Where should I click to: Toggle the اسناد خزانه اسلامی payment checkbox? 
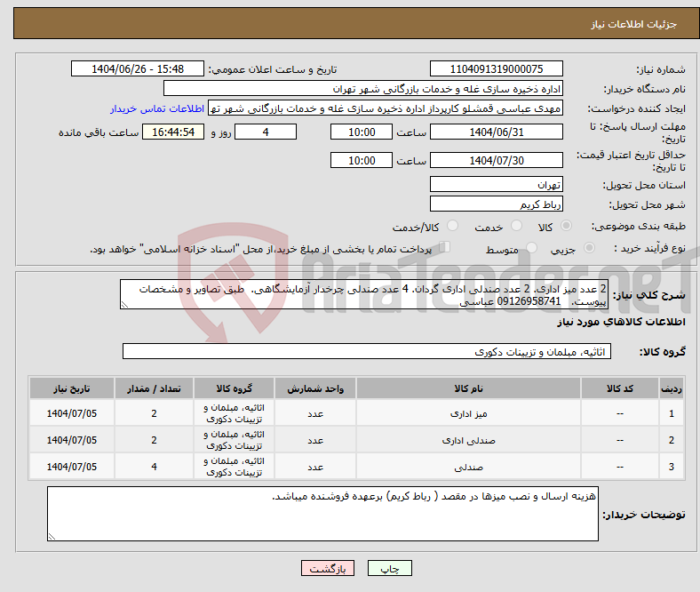click(x=445, y=248)
